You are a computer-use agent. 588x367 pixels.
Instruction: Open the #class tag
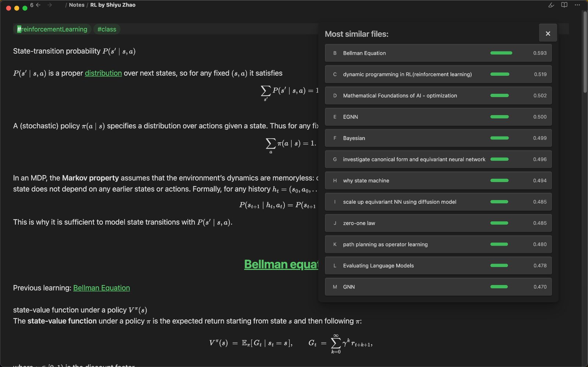107,29
